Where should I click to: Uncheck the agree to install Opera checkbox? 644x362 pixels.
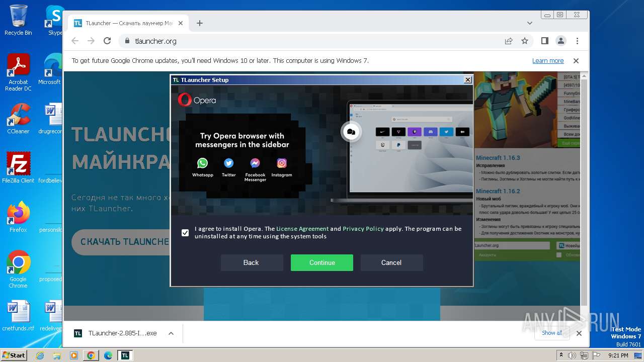[x=185, y=233]
